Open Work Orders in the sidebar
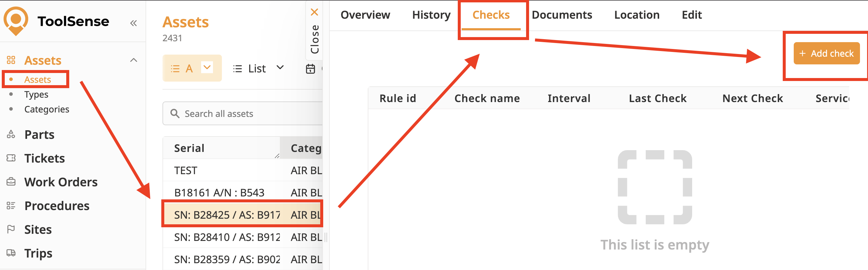Viewport: 868px width, 270px height. pos(61,182)
